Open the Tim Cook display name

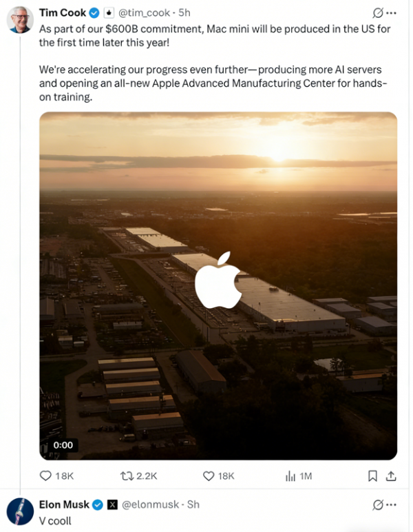coord(63,13)
